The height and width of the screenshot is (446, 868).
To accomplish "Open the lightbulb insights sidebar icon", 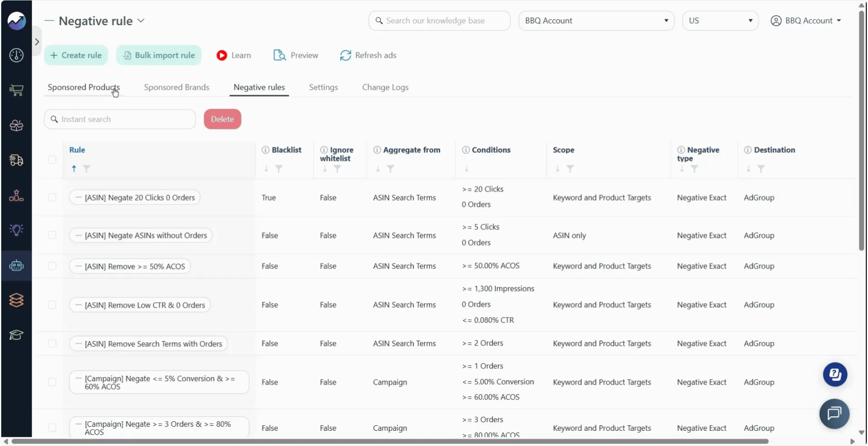I will click(x=17, y=230).
